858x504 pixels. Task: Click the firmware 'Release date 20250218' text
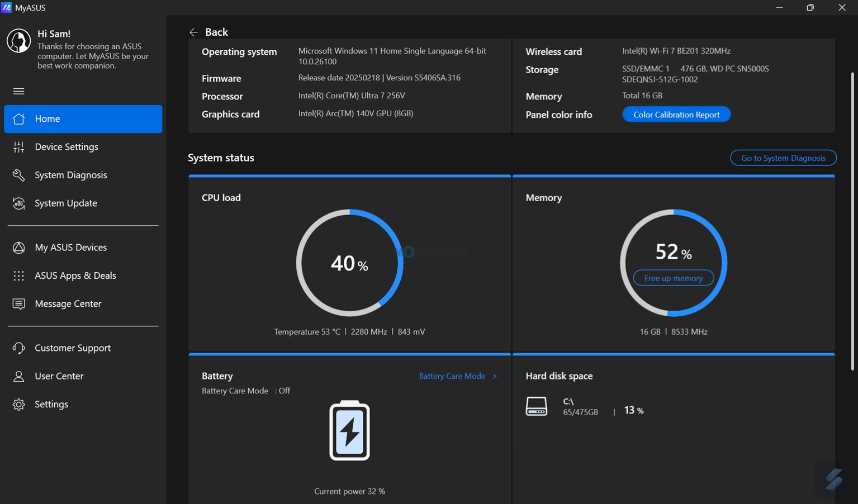pos(339,78)
